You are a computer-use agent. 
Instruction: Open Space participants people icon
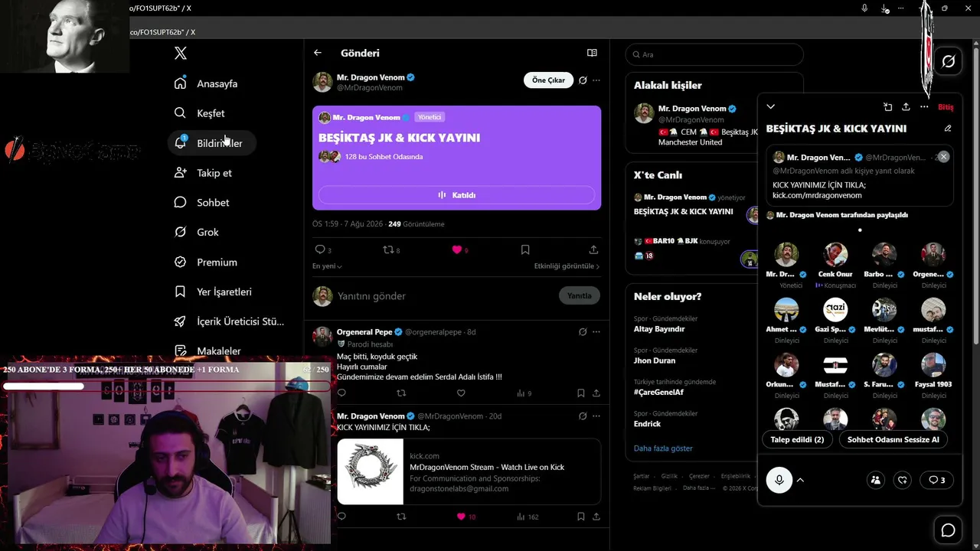876,480
